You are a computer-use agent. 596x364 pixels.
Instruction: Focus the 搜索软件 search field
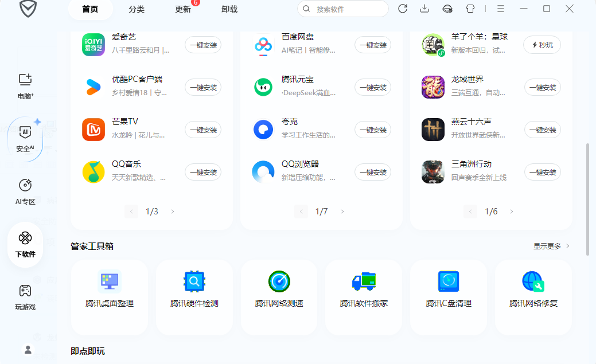[343, 9]
